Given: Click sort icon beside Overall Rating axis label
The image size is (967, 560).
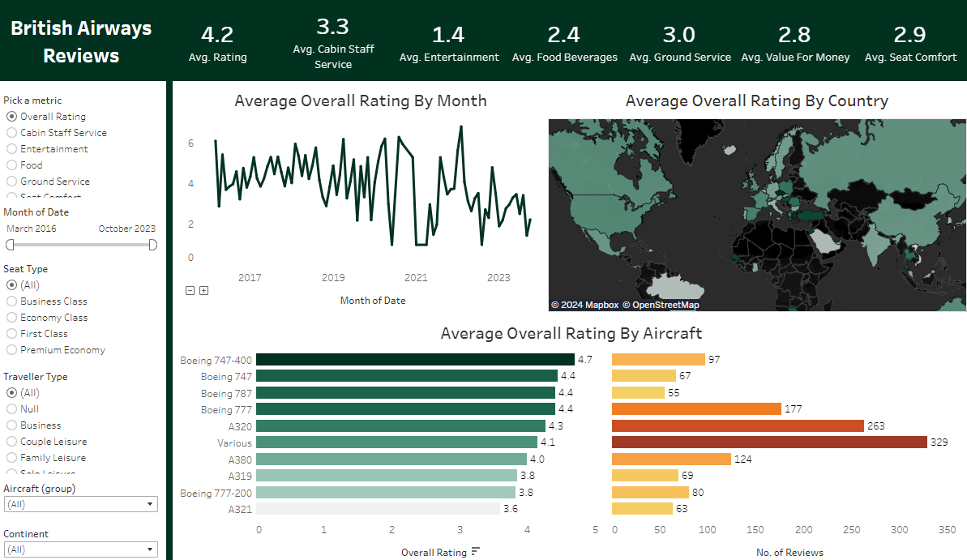Looking at the screenshot, I should tap(476, 552).
